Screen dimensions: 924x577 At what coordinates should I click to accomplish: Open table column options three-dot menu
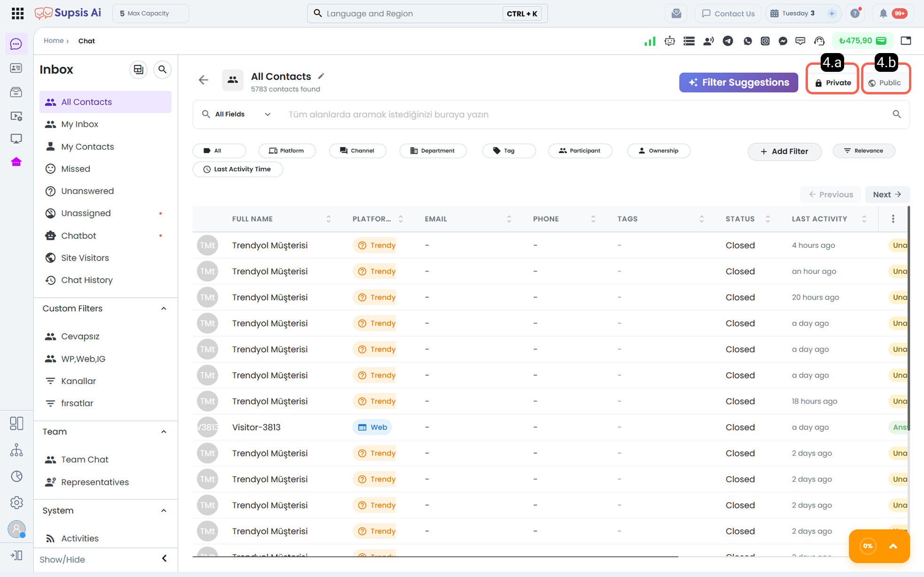tap(893, 219)
